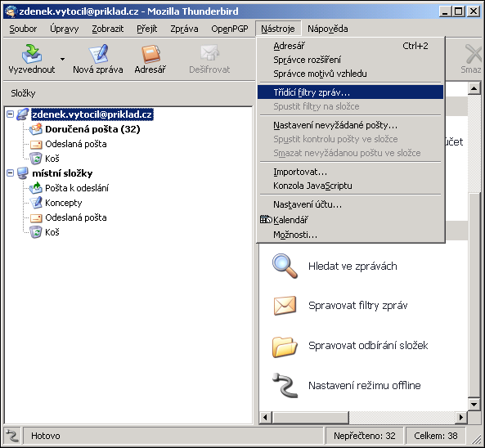Image resolution: width=485 pixels, height=448 pixels.
Task: Select the Koncepty drafts folder
Action: click(x=64, y=203)
